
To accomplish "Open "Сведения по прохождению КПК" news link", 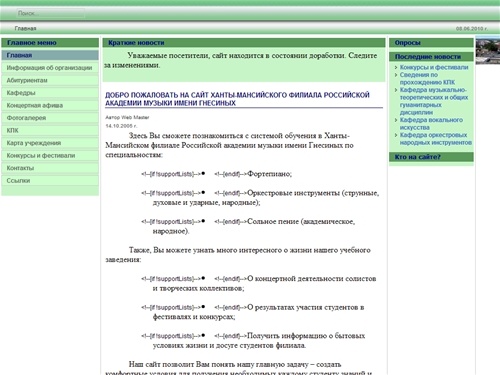I will (x=427, y=79).
